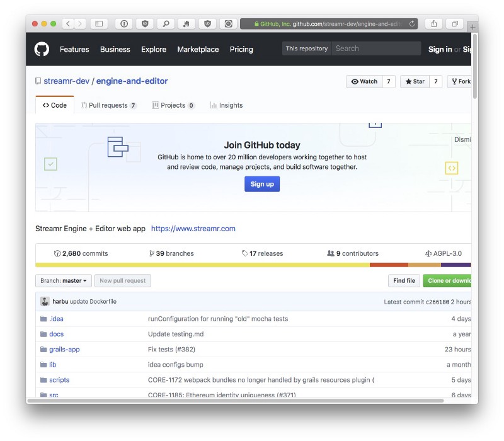Click the Fork button
Screen dimensions: 504x441
[460, 82]
